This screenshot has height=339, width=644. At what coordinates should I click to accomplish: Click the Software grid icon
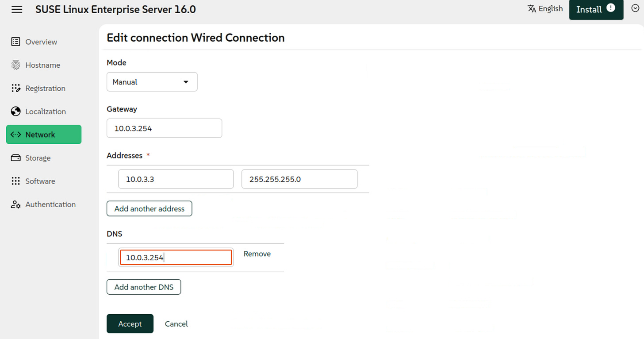[x=15, y=181]
